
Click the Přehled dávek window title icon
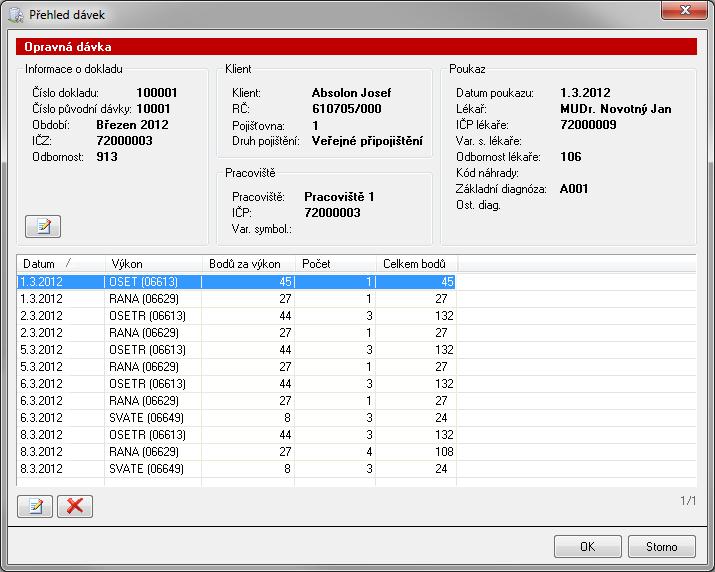coord(16,15)
